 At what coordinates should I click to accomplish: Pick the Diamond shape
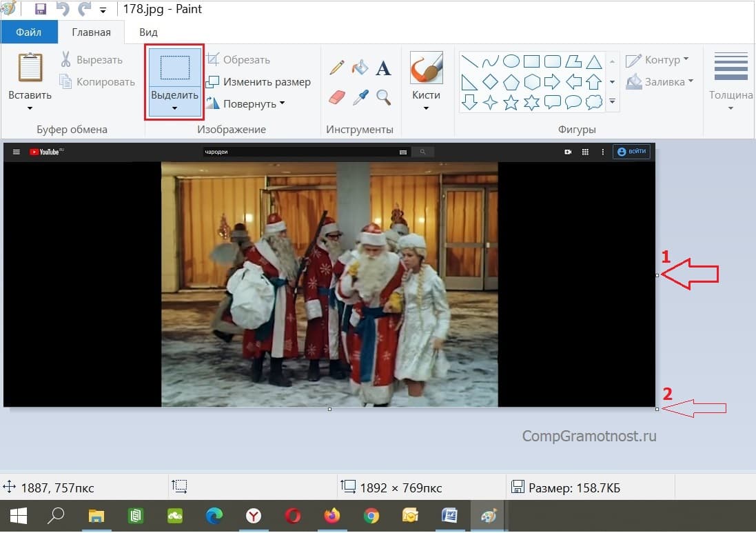pos(491,82)
